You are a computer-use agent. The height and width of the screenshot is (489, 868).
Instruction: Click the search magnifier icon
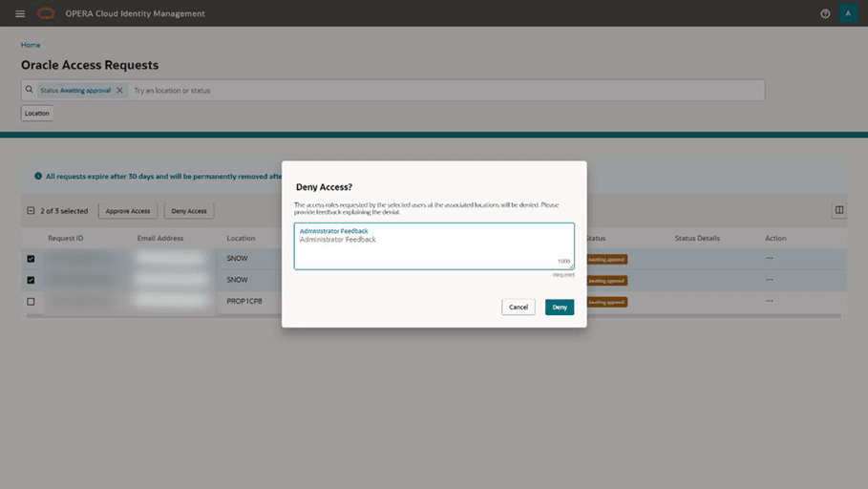pos(30,90)
